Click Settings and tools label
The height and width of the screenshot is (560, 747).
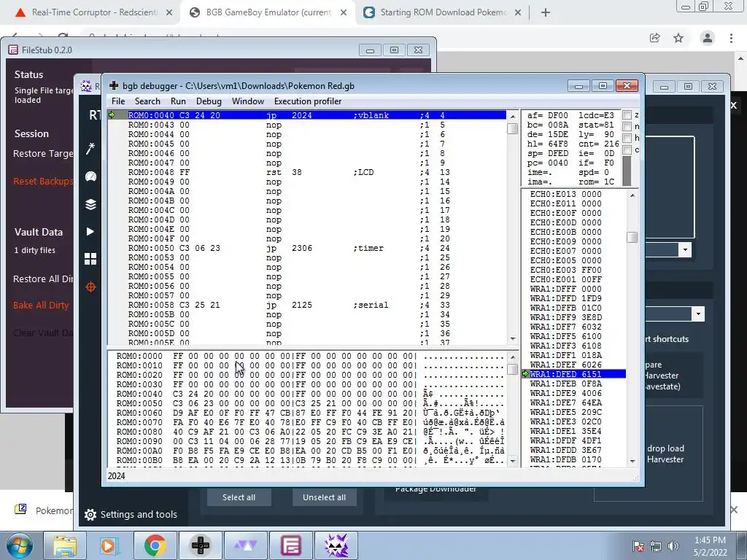pos(139,514)
